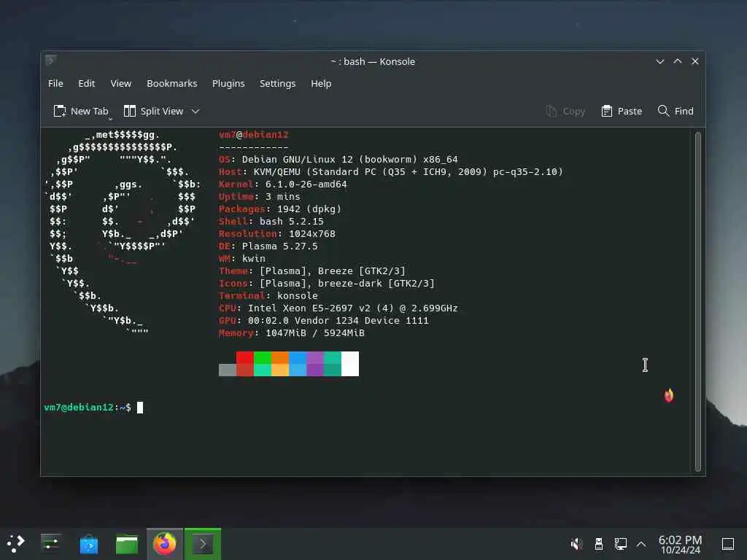
Task: Click the clock showing 6:02 PM
Action: click(x=680, y=544)
